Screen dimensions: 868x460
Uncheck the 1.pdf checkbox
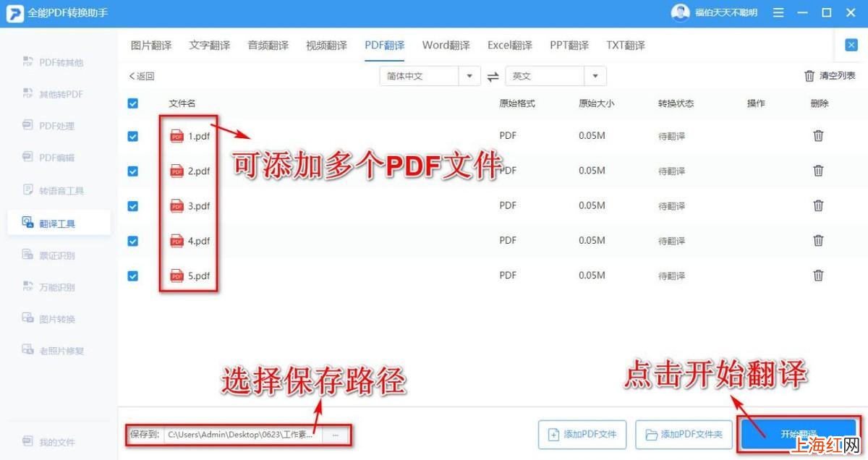click(x=132, y=136)
